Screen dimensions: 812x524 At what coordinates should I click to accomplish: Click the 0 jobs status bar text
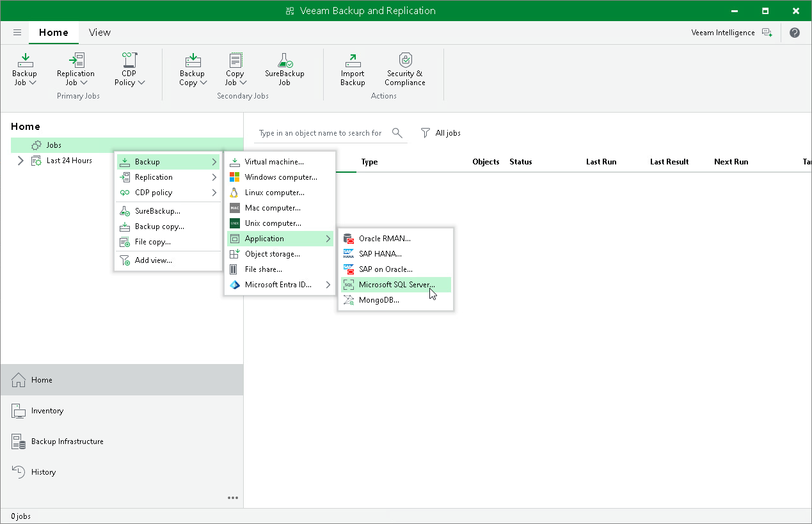pos(20,516)
